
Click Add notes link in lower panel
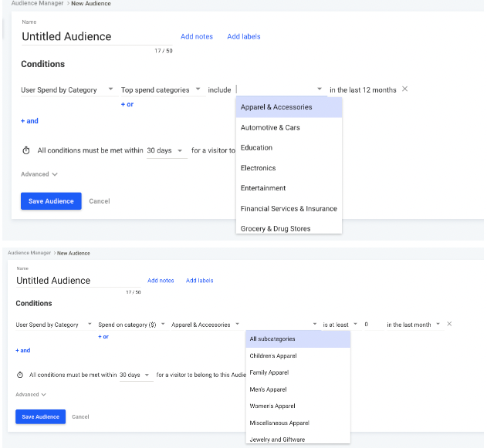[x=161, y=281]
